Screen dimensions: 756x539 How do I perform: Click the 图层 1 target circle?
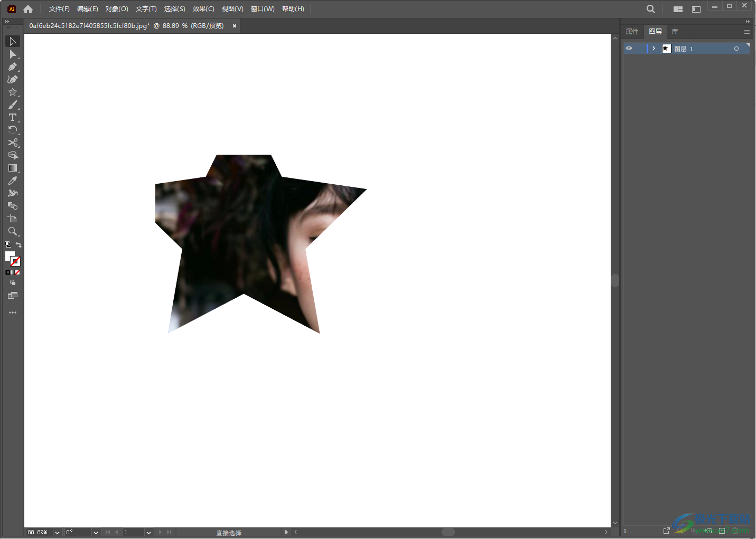pos(736,49)
